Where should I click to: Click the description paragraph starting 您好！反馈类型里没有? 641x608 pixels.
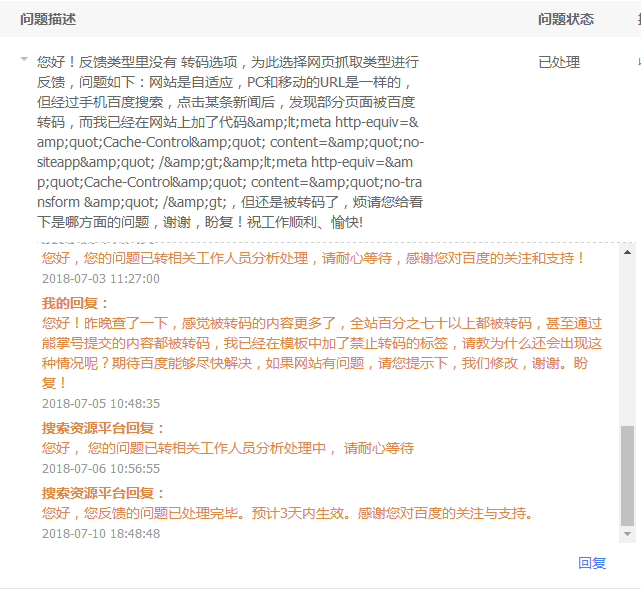point(230,142)
